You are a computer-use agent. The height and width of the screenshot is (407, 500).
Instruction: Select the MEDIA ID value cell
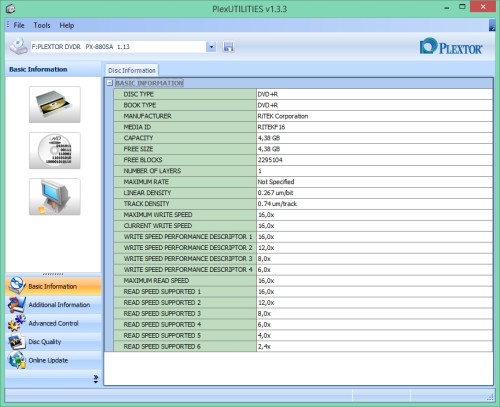pos(374,127)
